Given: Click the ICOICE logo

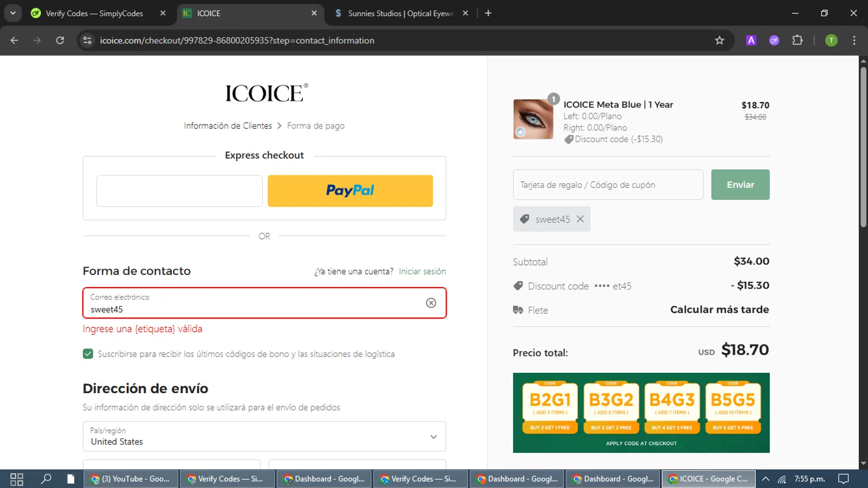Looking at the screenshot, I should tap(266, 93).
